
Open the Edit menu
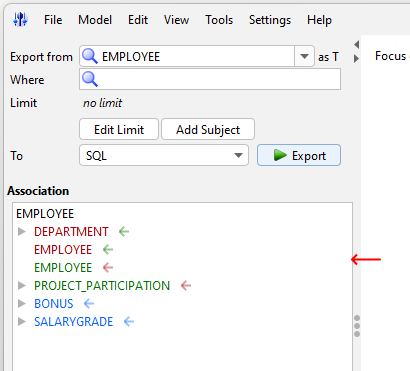point(138,20)
